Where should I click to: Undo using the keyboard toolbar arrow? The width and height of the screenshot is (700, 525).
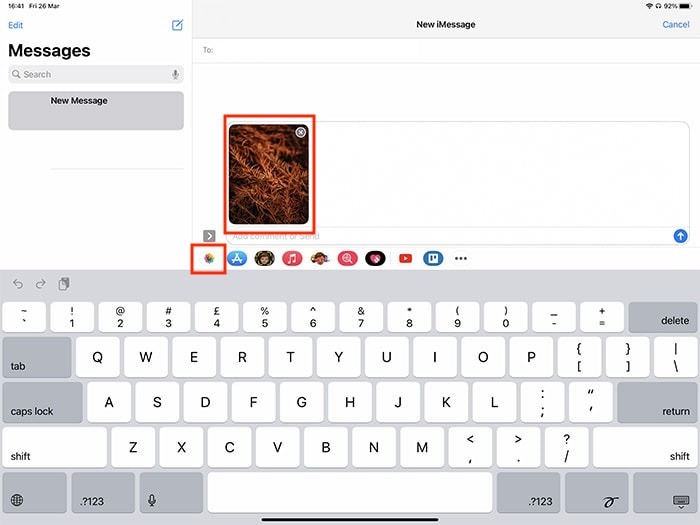point(18,284)
